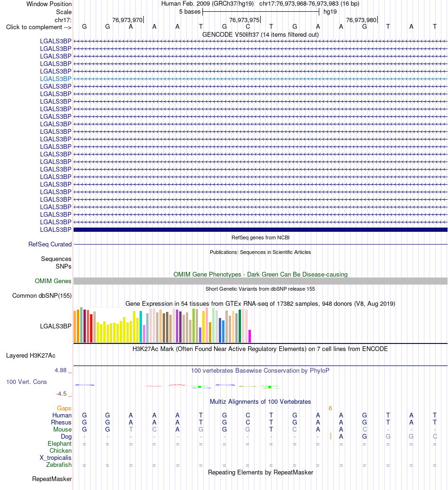Click the '5 bases' scale bar text
This screenshot has width=448, height=490.
[190, 12]
